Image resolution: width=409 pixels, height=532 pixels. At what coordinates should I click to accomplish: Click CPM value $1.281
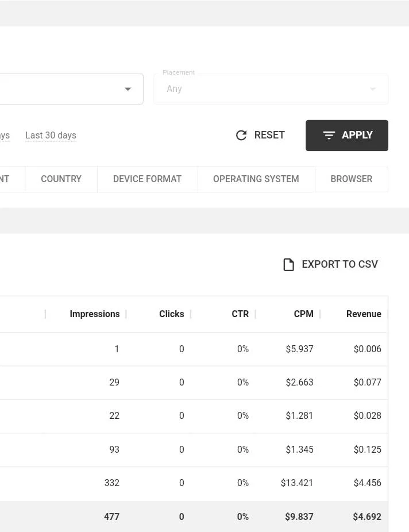299,416
